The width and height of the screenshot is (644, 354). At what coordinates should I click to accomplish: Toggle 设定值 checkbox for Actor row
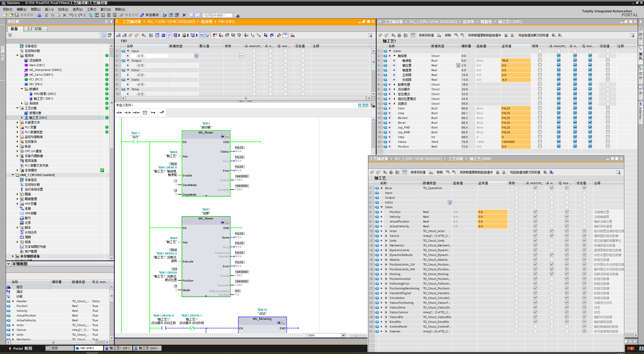click(584, 231)
